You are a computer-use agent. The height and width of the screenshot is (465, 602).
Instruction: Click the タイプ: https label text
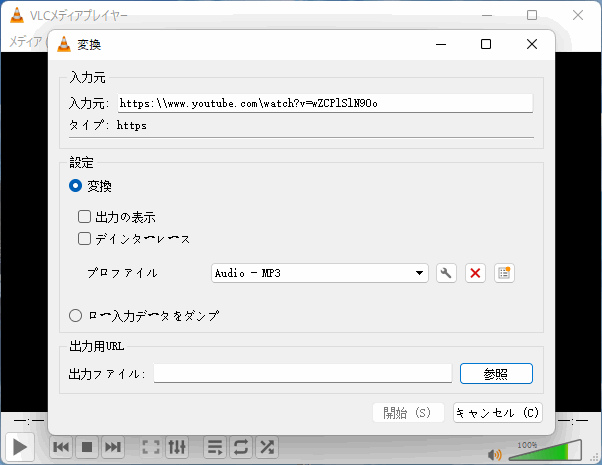[x=108, y=125]
